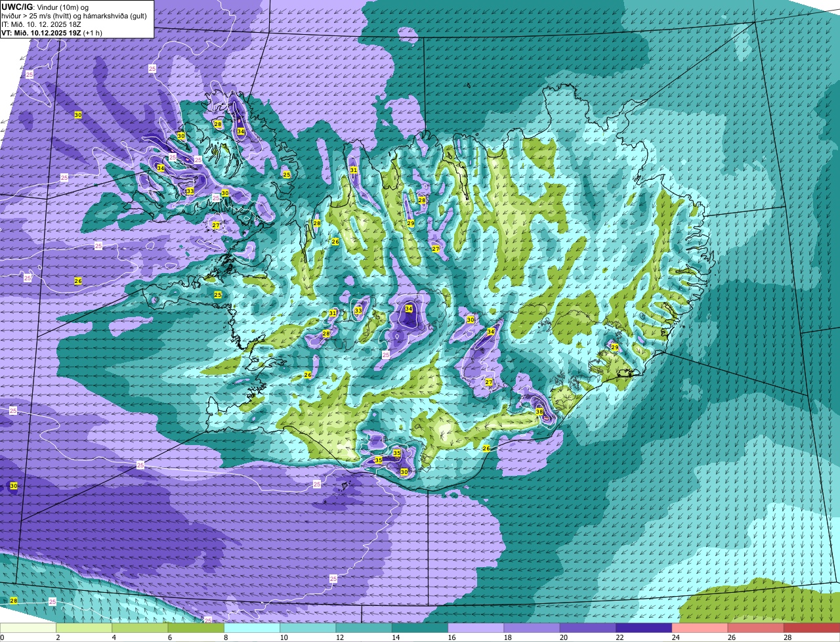The image size is (840, 642).
Task: Click the color scale's tick label 4
Action: tap(114, 637)
